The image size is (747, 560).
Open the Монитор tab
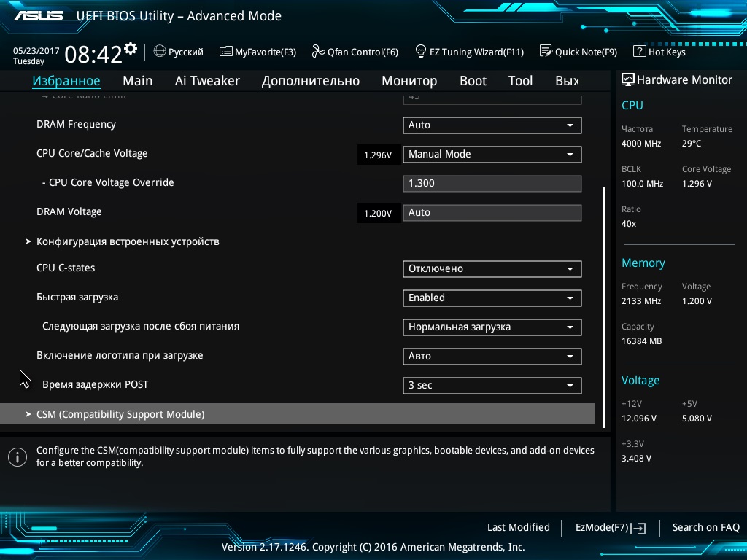click(x=409, y=81)
